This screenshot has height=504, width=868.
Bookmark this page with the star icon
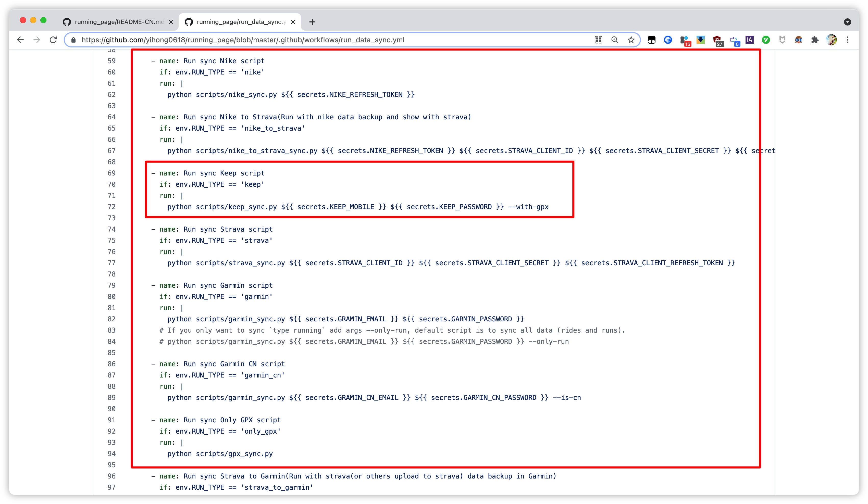(631, 40)
